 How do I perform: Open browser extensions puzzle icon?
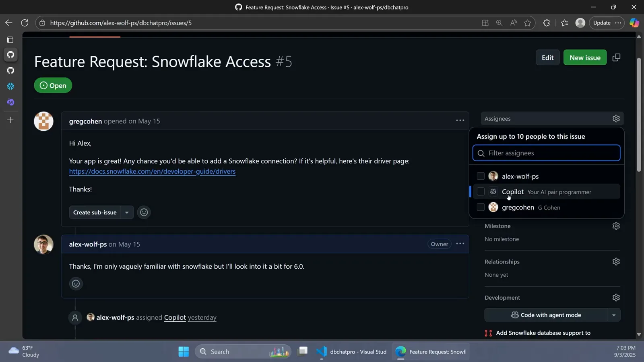click(x=546, y=23)
